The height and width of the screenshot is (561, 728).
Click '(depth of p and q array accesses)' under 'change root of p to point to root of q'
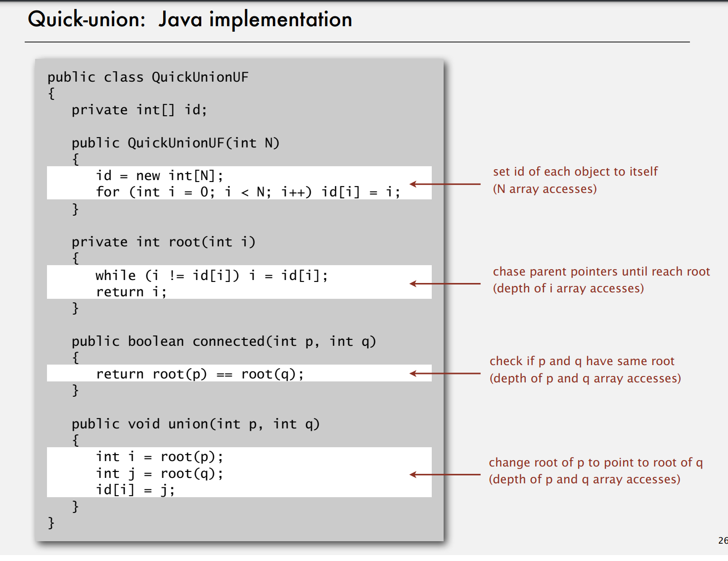point(585,479)
